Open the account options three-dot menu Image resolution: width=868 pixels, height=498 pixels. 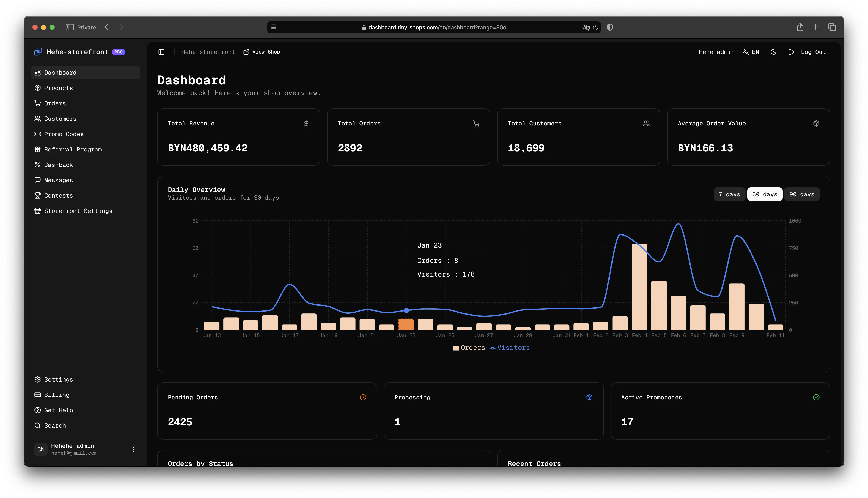pos(133,449)
